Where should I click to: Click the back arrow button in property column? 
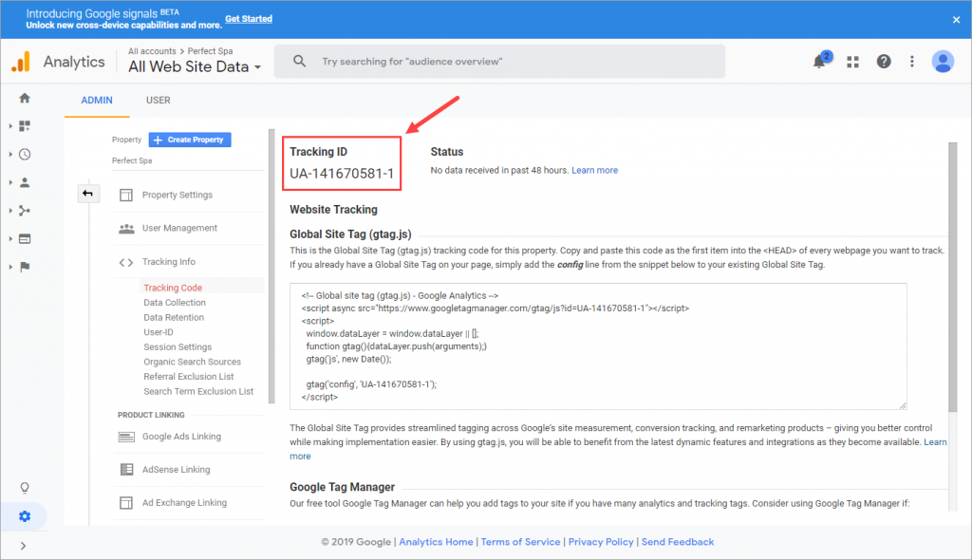[88, 194]
